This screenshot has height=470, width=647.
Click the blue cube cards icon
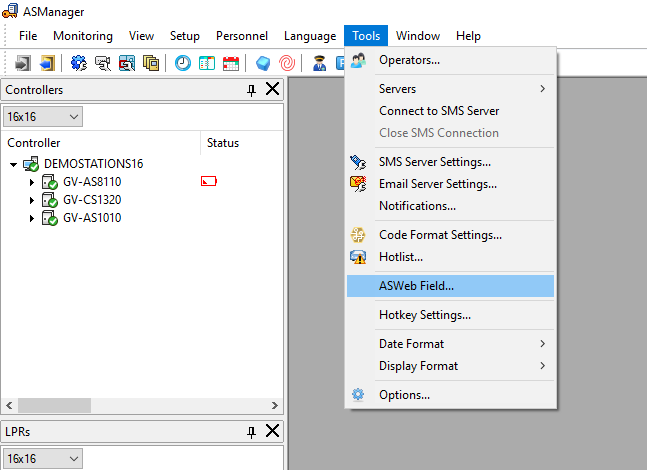pyautogui.click(x=263, y=63)
